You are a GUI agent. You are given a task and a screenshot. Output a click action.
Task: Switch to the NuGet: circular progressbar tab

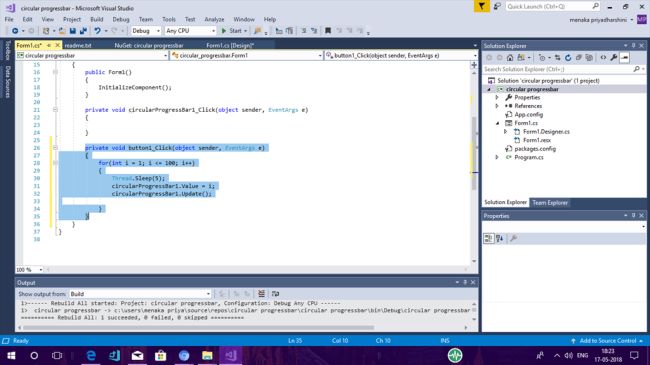click(x=149, y=45)
